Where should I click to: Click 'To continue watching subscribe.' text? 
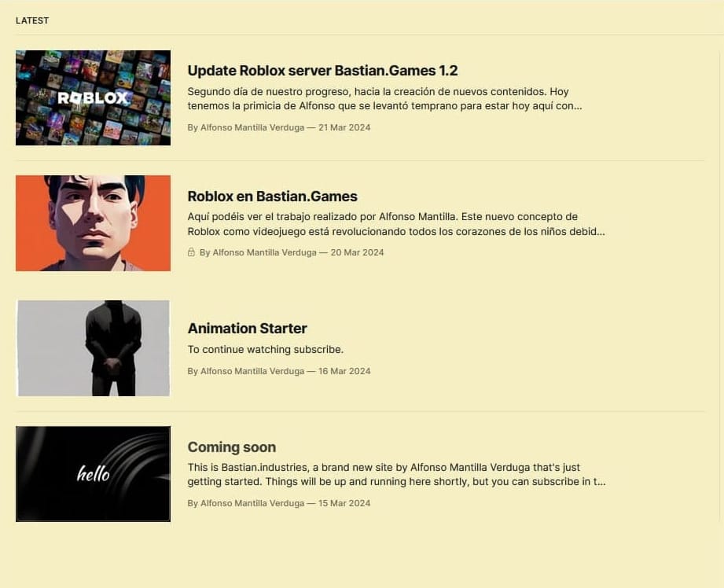tap(266, 350)
